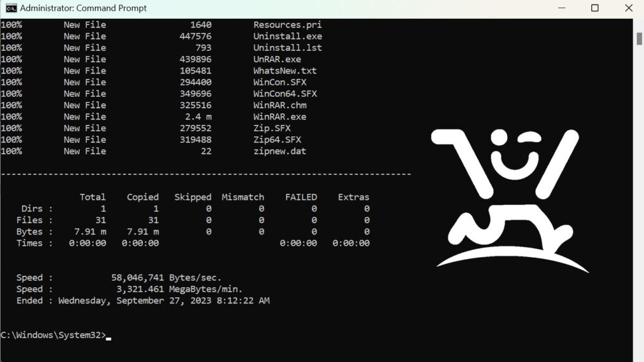
Task: Click the file size 439896
Action: pos(196,59)
